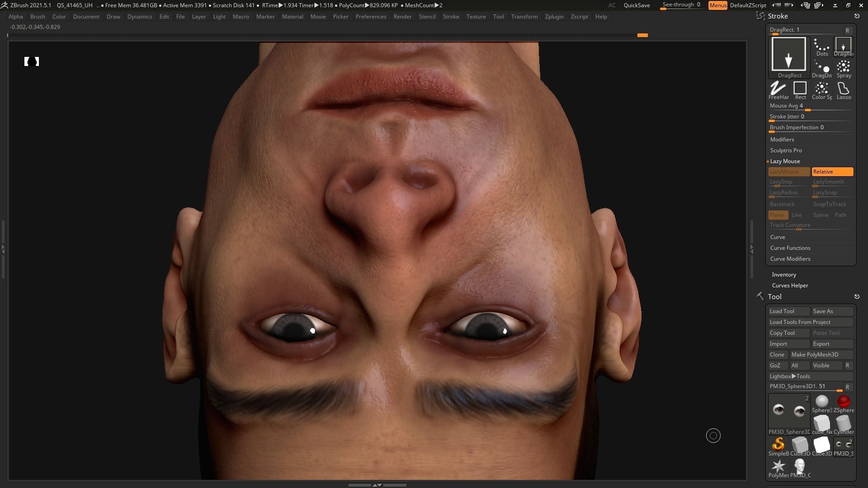Toggle the Relative lazy mouse option
The height and width of the screenshot is (488, 868).
[832, 172]
